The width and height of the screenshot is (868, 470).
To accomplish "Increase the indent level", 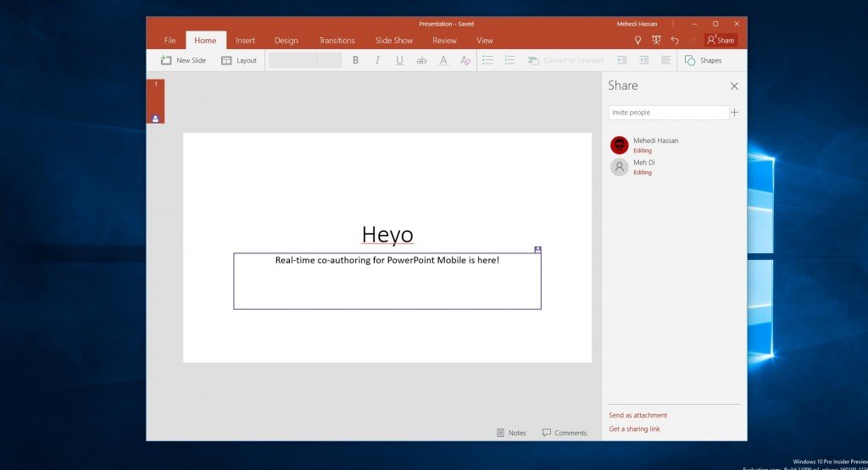I will [x=644, y=60].
